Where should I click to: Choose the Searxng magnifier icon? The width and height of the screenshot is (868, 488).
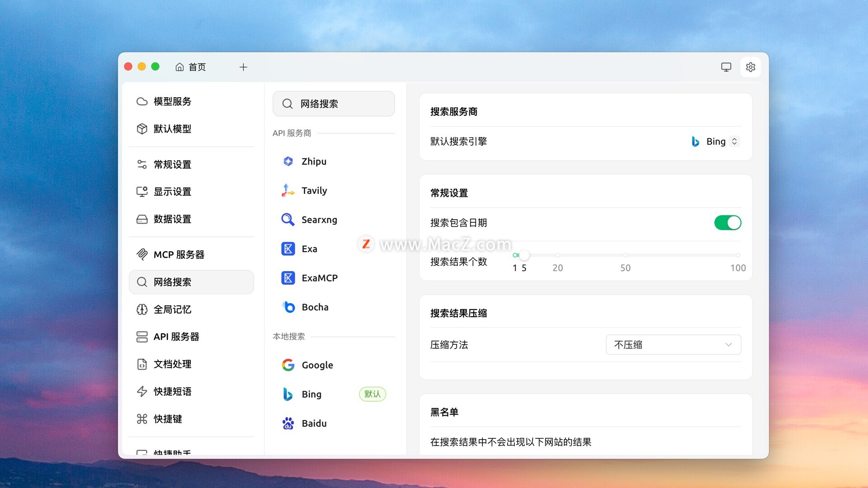[x=288, y=220]
